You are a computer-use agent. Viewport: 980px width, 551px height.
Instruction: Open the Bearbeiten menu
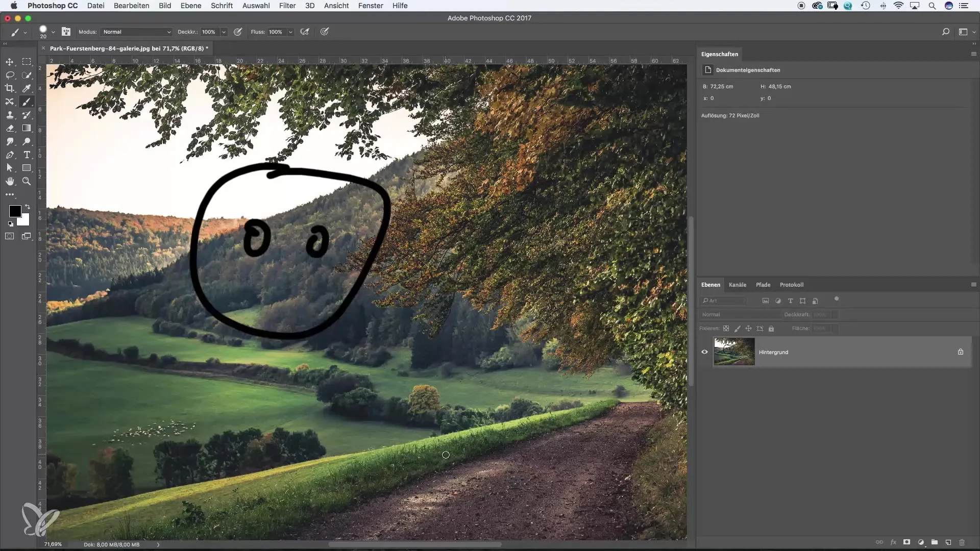[x=131, y=6]
